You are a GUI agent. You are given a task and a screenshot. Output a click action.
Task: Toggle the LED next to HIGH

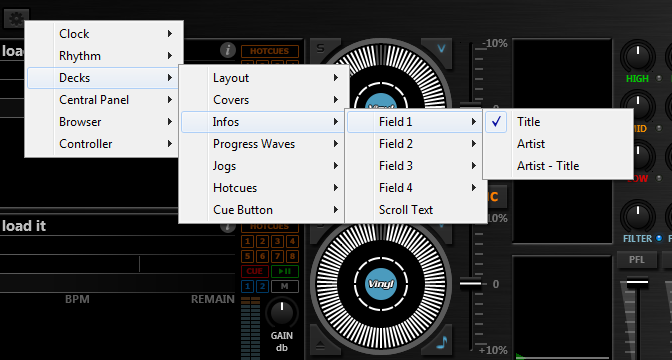(659, 78)
